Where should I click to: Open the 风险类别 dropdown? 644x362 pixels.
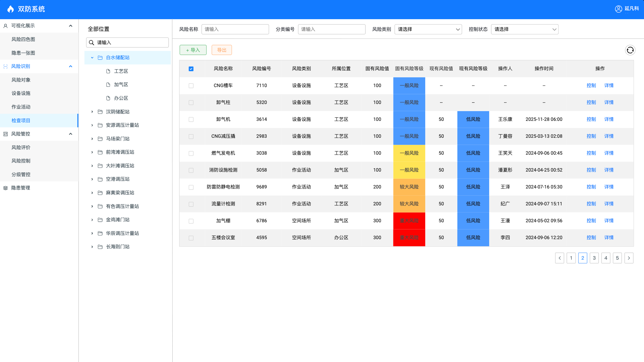coord(428,29)
